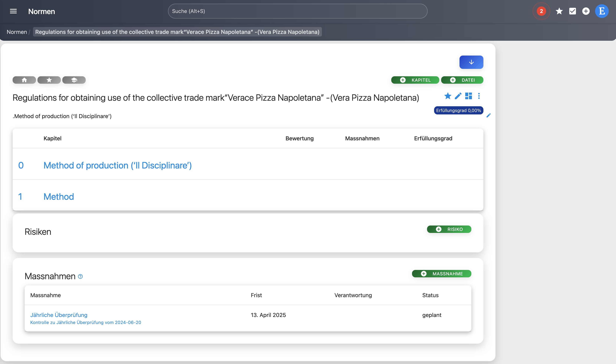Open the hamburger navigation menu
The image size is (616, 364).
pos(13,11)
